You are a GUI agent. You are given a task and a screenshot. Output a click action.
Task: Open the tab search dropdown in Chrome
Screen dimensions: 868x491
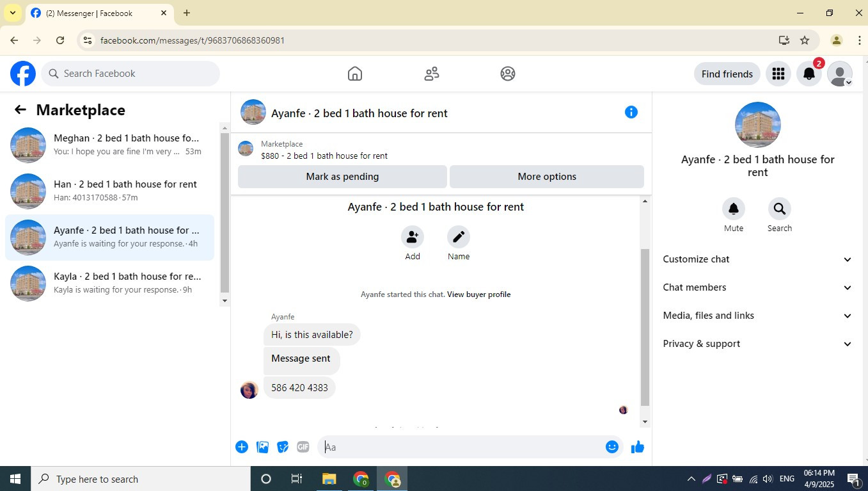[12, 13]
